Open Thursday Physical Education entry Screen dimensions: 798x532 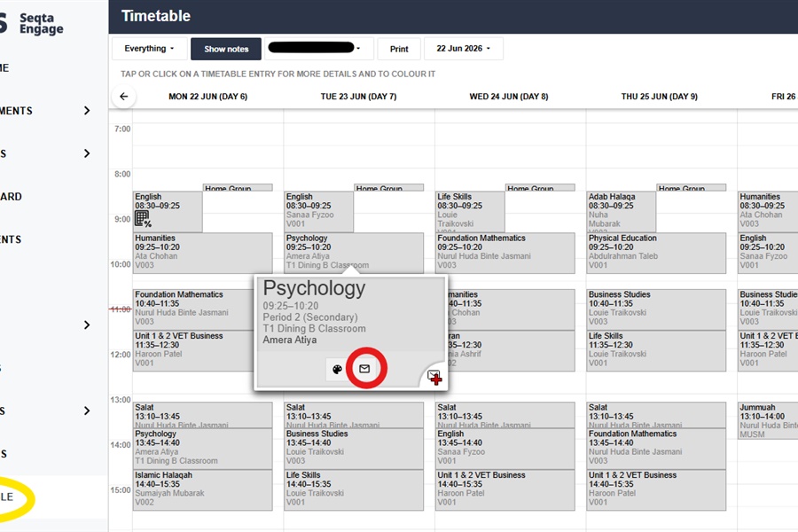tap(656, 253)
